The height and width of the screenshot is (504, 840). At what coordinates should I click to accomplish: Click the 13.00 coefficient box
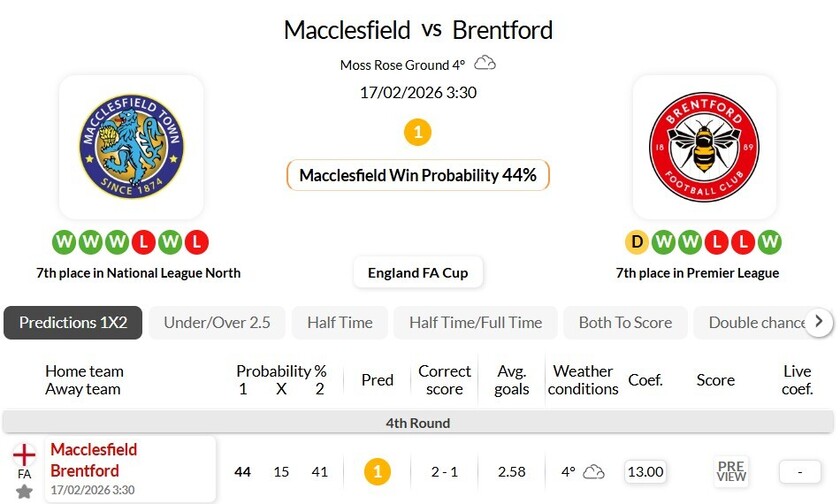click(646, 472)
